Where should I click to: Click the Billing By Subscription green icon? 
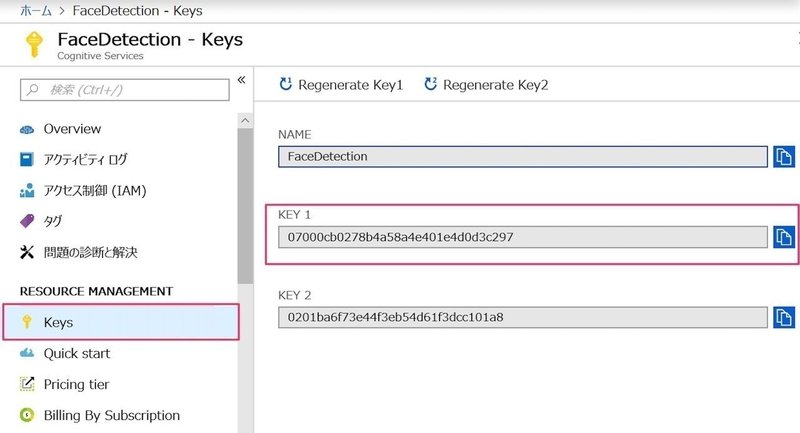pos(27,415)
